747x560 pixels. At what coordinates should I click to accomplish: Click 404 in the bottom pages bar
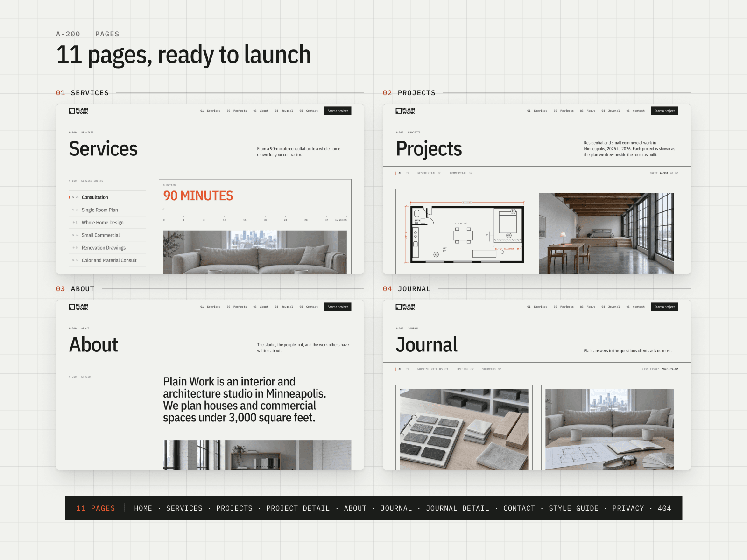tap(664, 508)
